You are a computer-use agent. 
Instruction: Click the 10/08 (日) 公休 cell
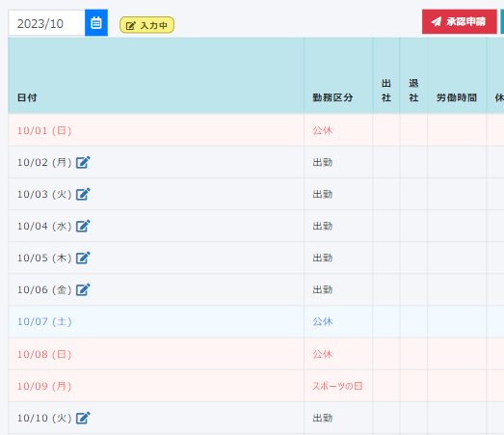point(338,354)
